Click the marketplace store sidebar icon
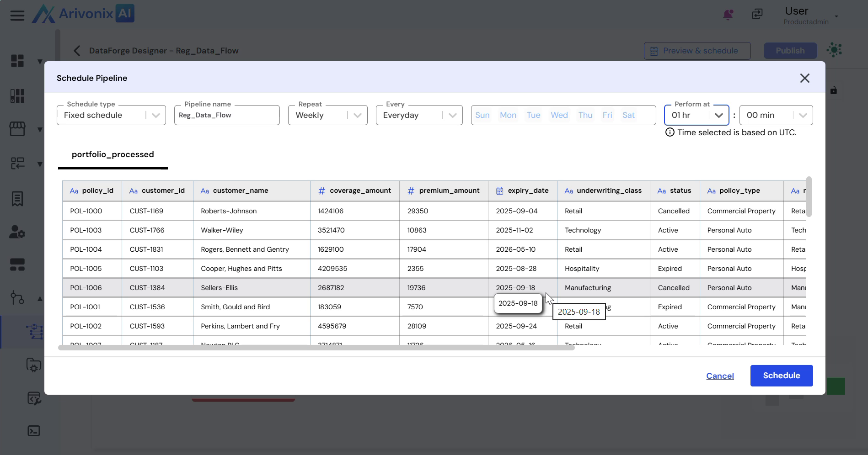Viewport: 868px width, 455px height. coord(17,129)
